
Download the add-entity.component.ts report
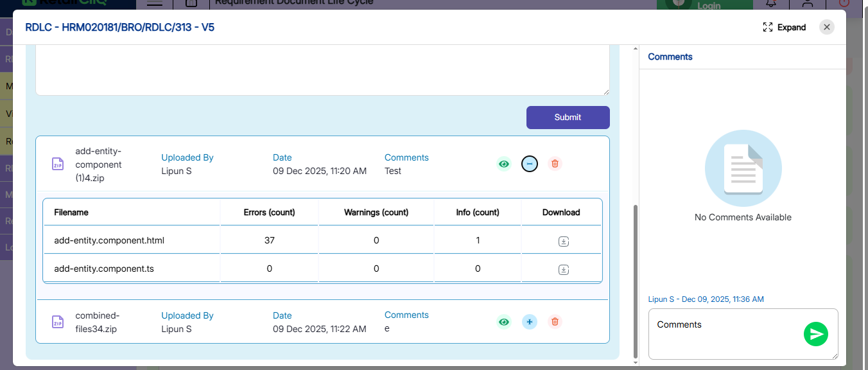[x=563, y=270]
